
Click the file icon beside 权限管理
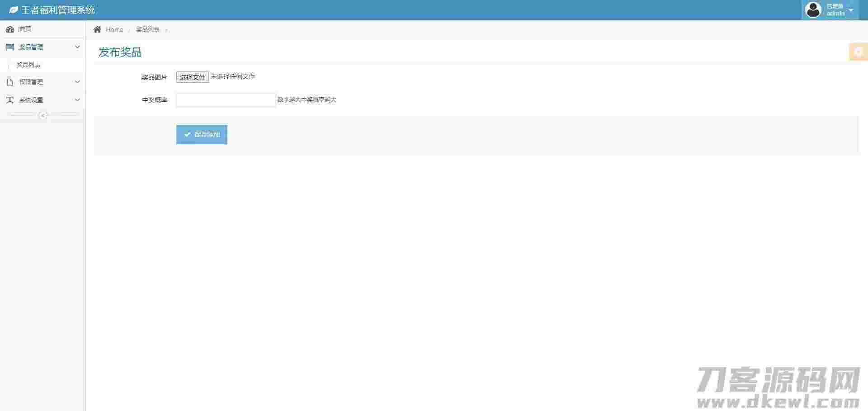tap(10, 82)
